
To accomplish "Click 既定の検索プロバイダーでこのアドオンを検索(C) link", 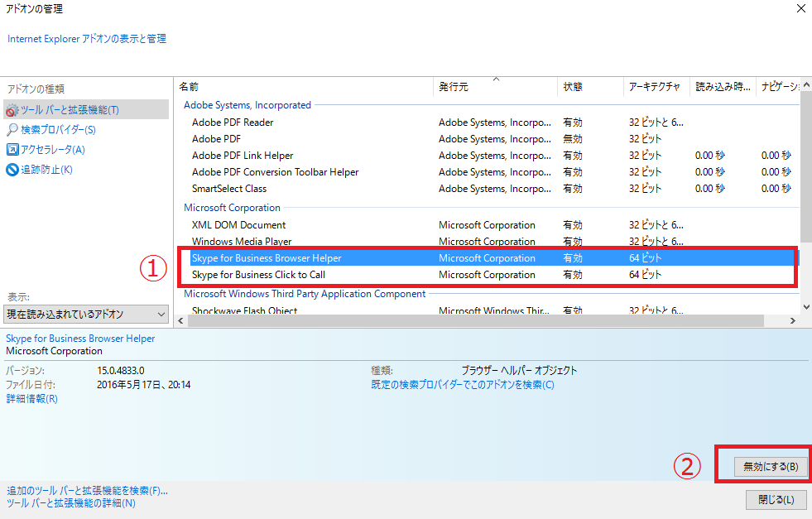I will click(463, 385).
